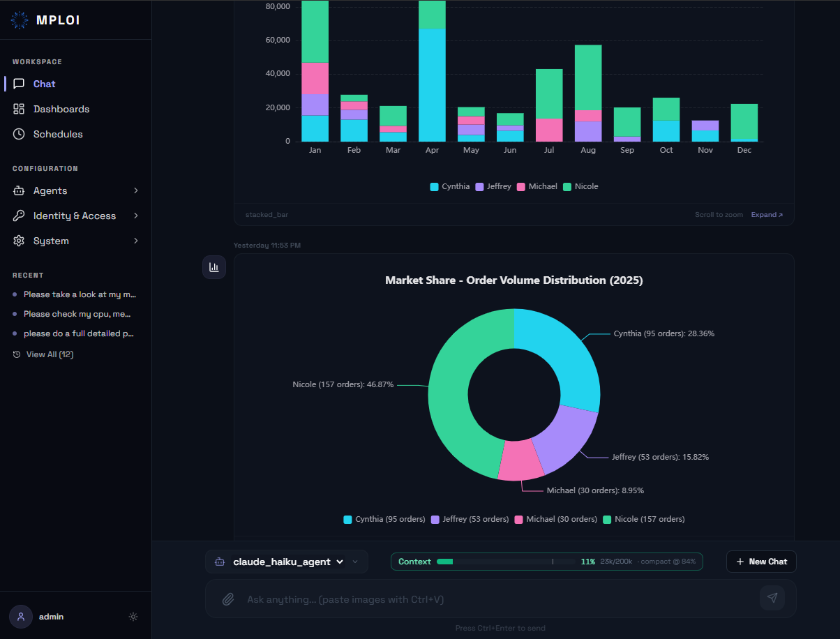Expand the System configuration menu
The width and height of the screenshot is (840, 639).
(x=75, y=241)
